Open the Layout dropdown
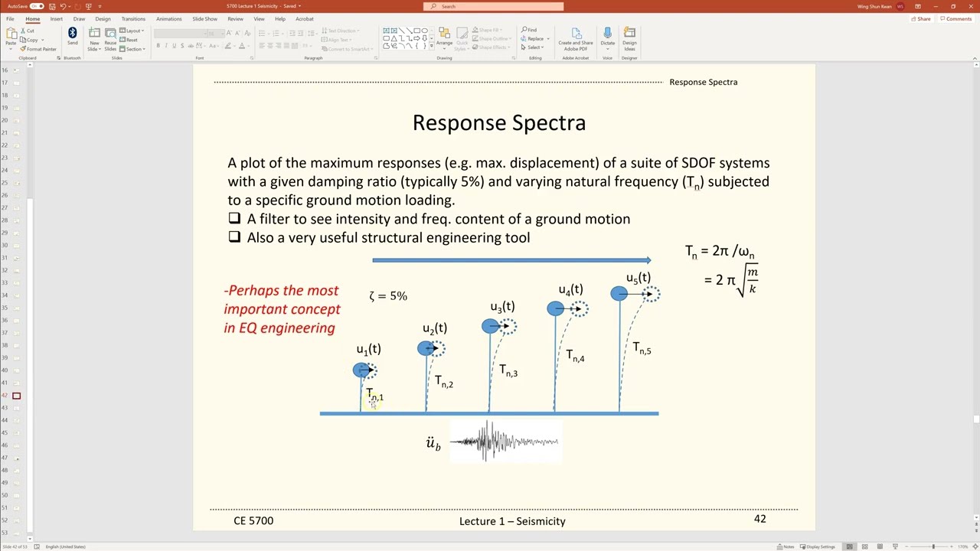 click(132, 31)
